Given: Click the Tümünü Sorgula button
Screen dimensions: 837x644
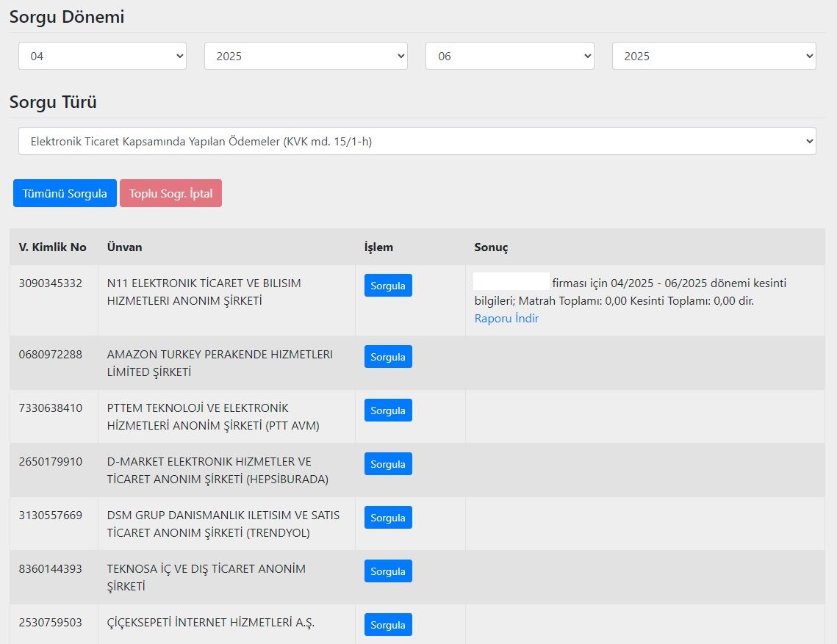Looking at the screenshot, I should pos(65,193).
